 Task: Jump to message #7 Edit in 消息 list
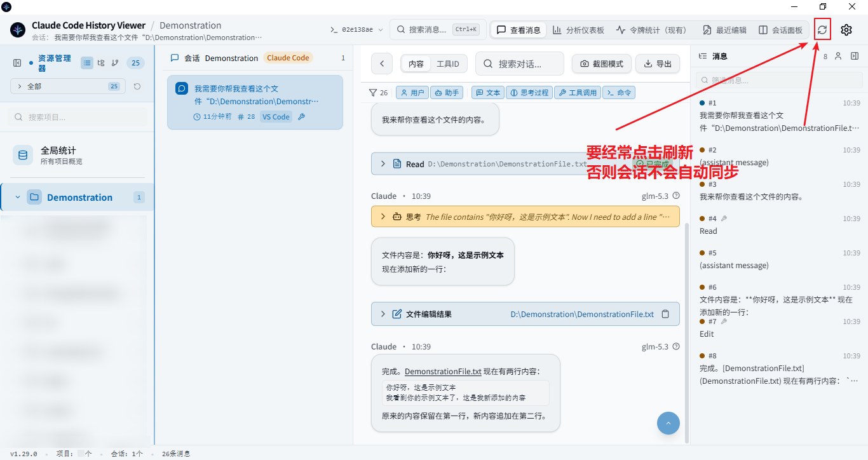click(779, 328)
